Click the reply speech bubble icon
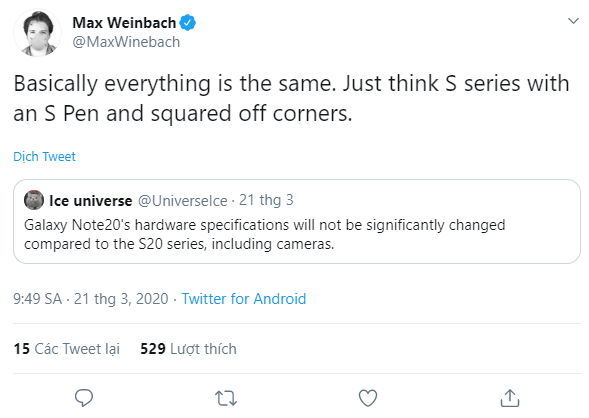This screenshot has width=589, height=418. pyautogui.click(x=84, y=398)
